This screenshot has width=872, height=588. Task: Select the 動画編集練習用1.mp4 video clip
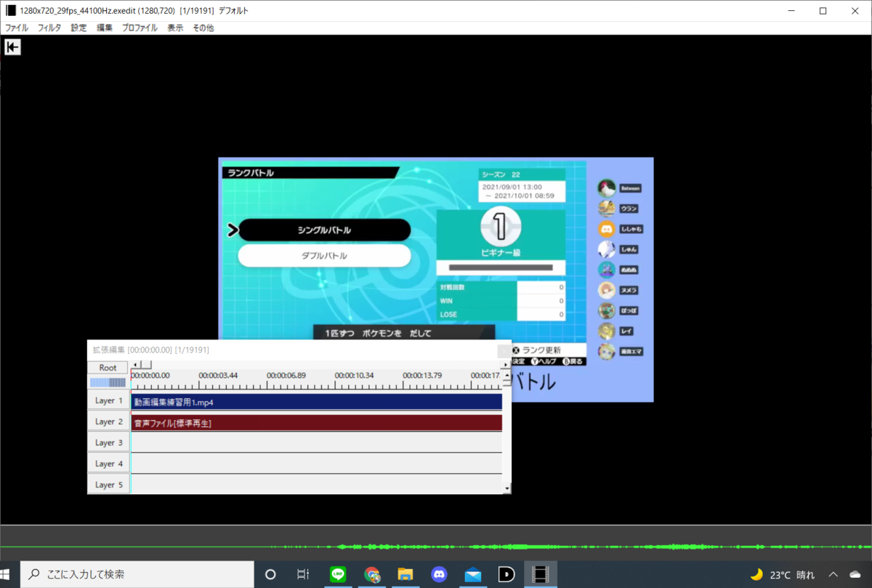click(316, 402)
